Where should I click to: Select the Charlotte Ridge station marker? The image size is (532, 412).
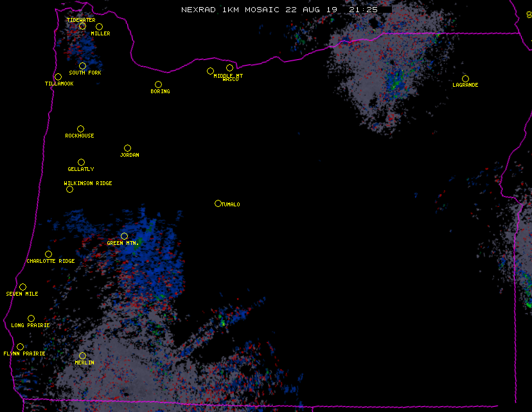tap(48, 255)
